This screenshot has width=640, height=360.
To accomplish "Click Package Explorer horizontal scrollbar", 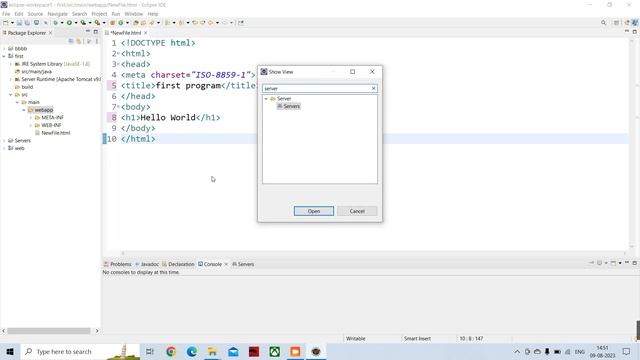I will tap(49, 331).
